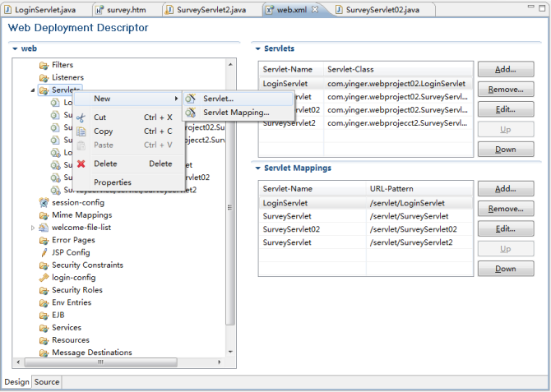This screenshot has width=551, height=392.
Task: Click the welcome-file-list icon
Action: (x=44, y=228)
